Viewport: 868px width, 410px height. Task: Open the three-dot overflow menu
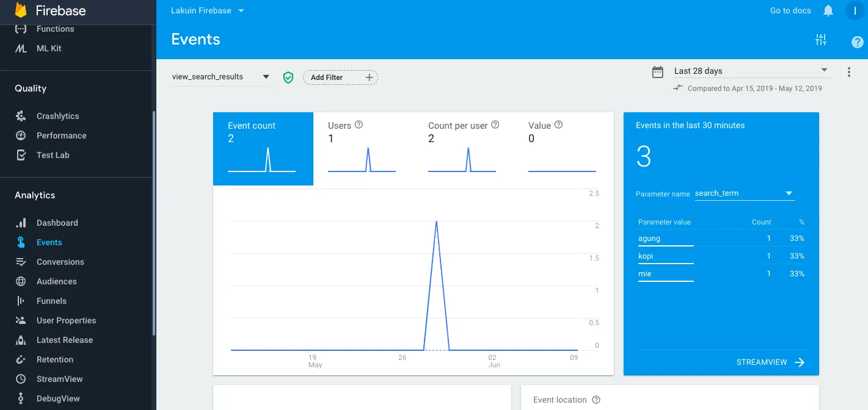[849, 72]
